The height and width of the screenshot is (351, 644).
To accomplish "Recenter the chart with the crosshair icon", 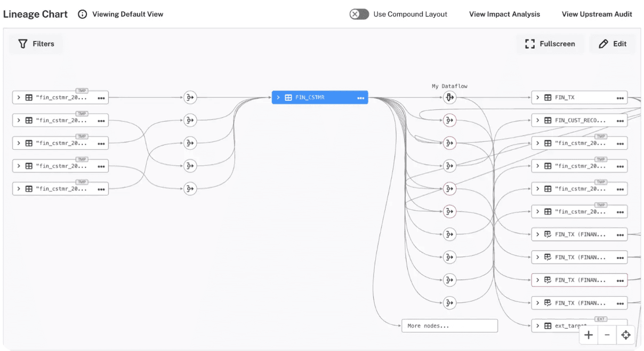I will [626, 334].
